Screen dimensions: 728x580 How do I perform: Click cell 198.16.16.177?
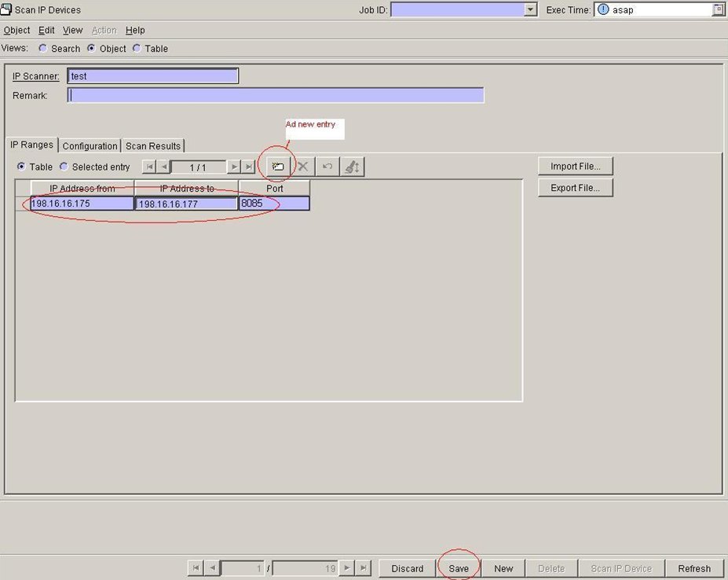[186, 204]
